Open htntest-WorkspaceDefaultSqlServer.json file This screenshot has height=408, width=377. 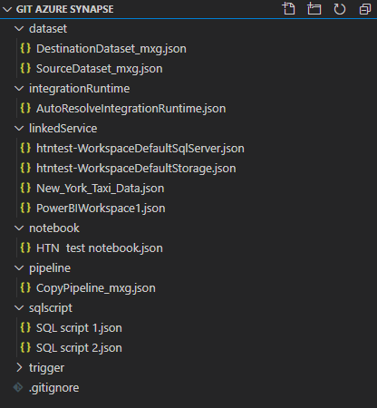(140, 149)
